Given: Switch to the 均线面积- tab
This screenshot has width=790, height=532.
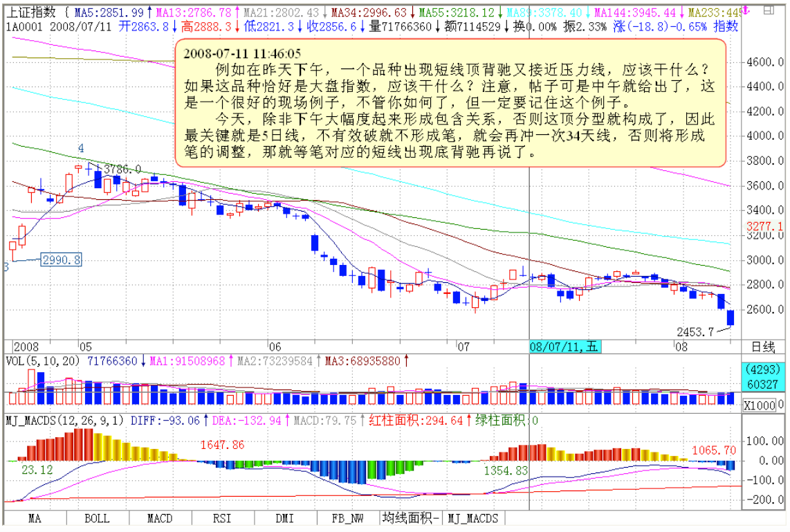Looking at the screenshot, I should pyautogui.click(x=411, y=518).
